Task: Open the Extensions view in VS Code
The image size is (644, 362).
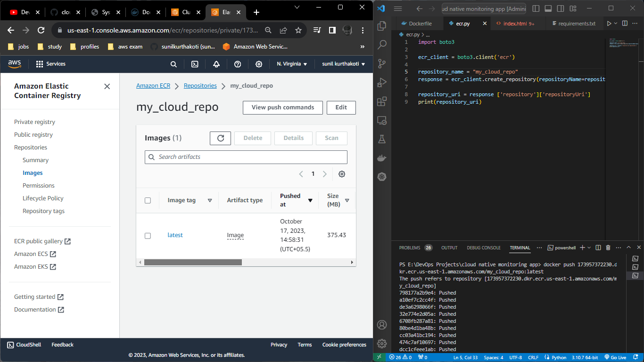Action: pyautogui.click(x=382, y=102)
